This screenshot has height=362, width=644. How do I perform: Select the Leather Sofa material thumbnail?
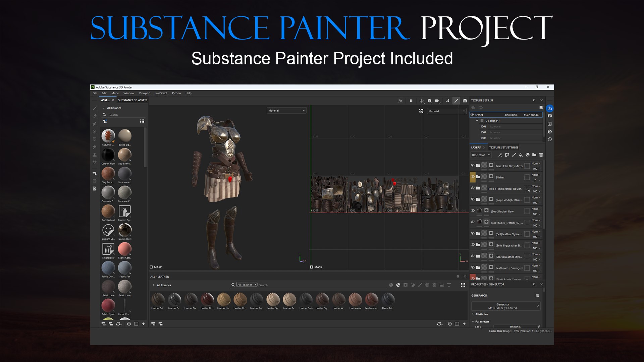[x=306, y=301]
